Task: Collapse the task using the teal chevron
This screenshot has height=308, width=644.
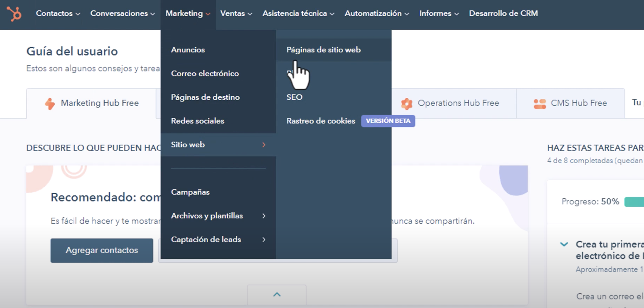Action: point(564,244)
